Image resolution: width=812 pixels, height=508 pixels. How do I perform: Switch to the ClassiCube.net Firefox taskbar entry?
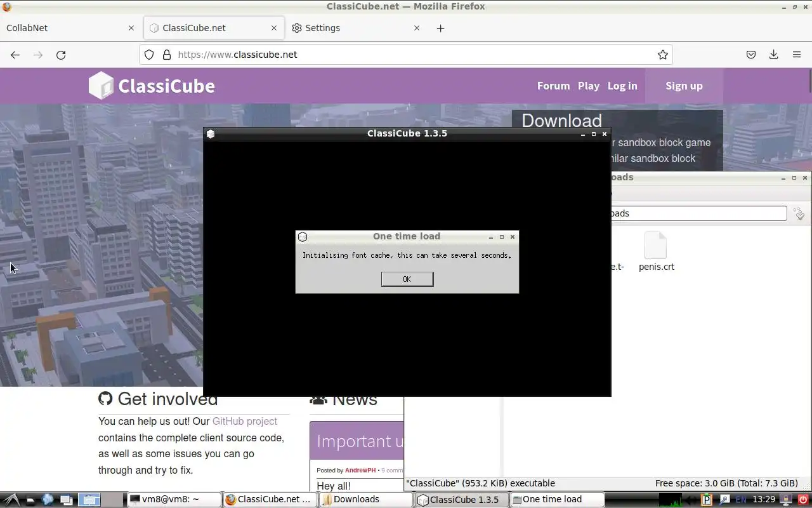(x=270, y=500)
